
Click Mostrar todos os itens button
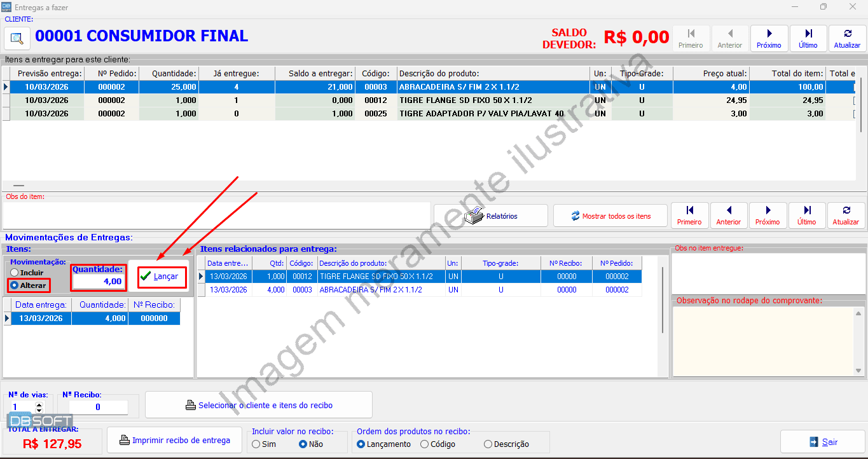(610, 216)
